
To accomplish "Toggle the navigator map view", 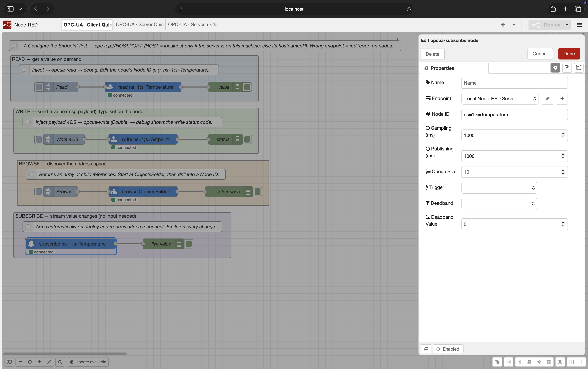I will 9,362.
